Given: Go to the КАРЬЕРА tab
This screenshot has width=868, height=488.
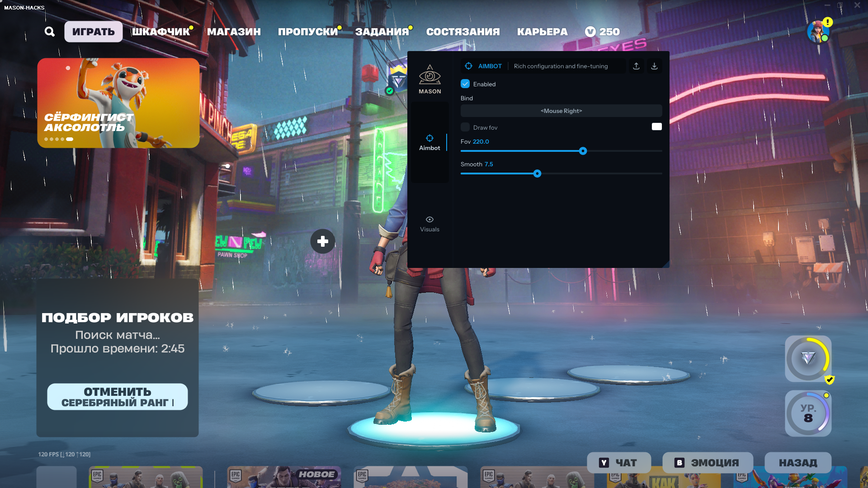Looking at the screenshot, I should pos(542,32).
